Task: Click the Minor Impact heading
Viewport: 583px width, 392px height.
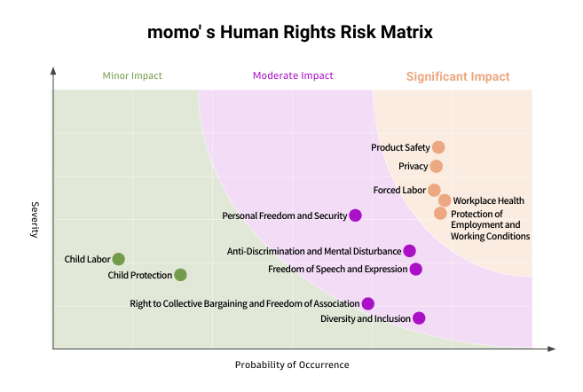Action: (132, 76)
